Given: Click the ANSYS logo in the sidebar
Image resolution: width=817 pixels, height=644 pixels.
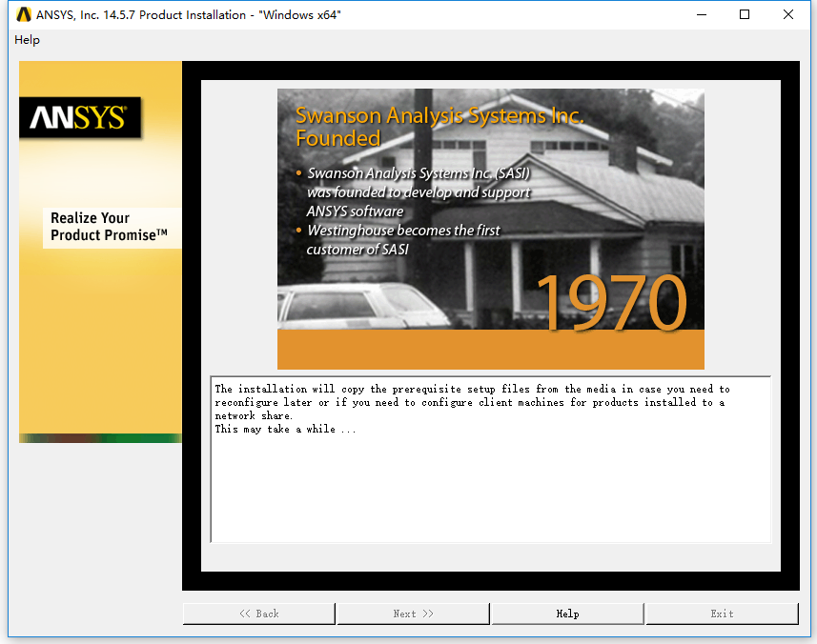Looking at the screenshot, I should [80, 117].
